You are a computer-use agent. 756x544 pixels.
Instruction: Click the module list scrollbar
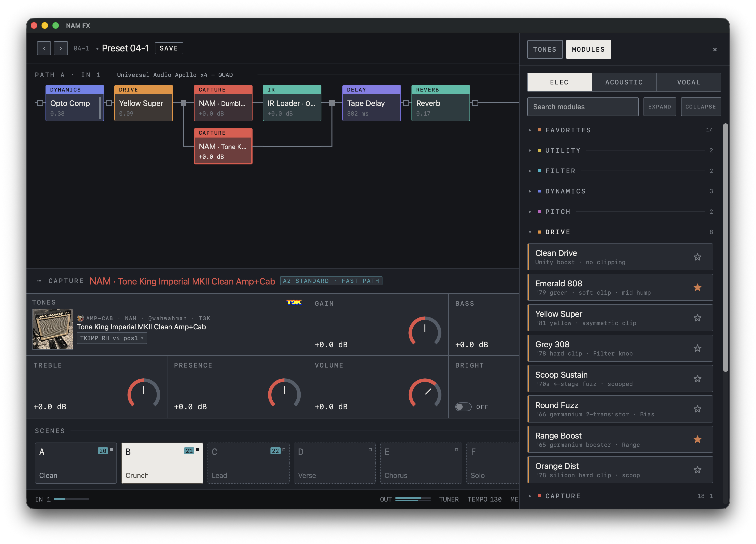coord(725,247)
